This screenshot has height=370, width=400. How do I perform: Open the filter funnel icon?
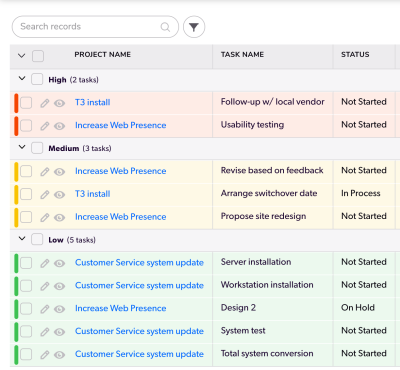194,27
